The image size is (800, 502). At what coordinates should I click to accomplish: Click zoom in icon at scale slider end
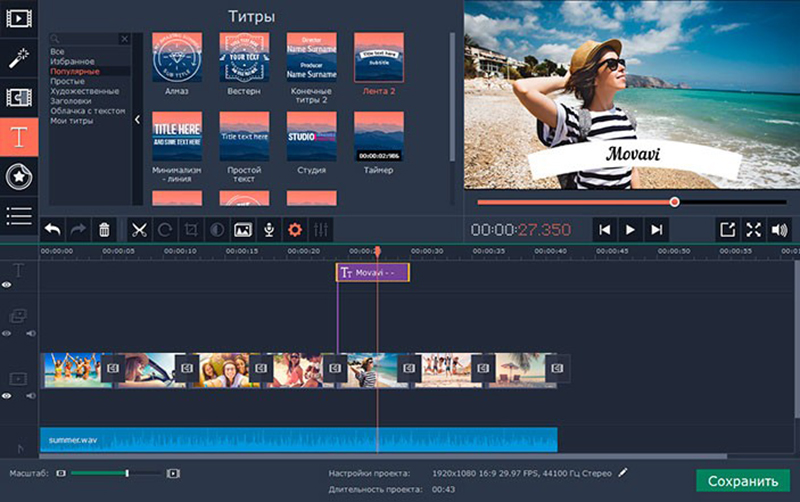pyautogui.click(x=173, y=473)
